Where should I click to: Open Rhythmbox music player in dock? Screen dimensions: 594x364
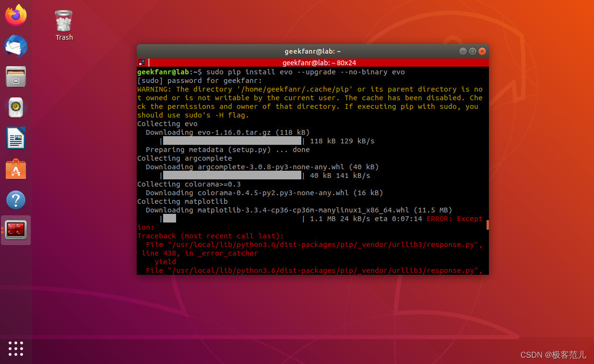(16, 107)
